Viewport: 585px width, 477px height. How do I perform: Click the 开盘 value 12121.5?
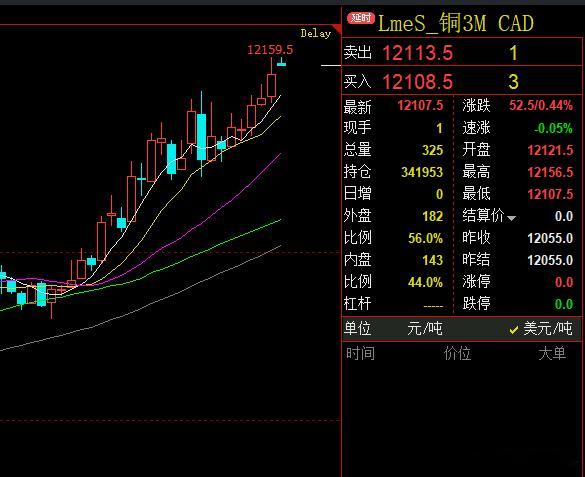(x=550, y=150)
